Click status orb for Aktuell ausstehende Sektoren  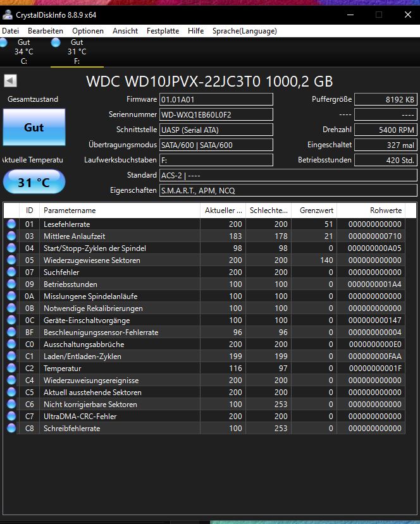[x=11, y=393]
